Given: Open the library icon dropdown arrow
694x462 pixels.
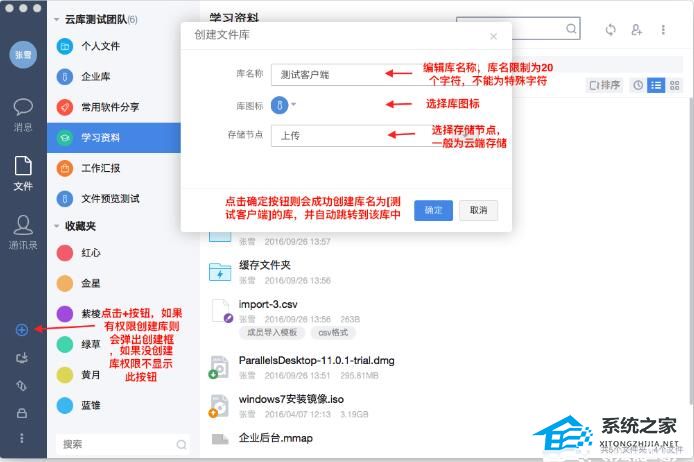Looking at the screenshot, I should pos(293,105).
